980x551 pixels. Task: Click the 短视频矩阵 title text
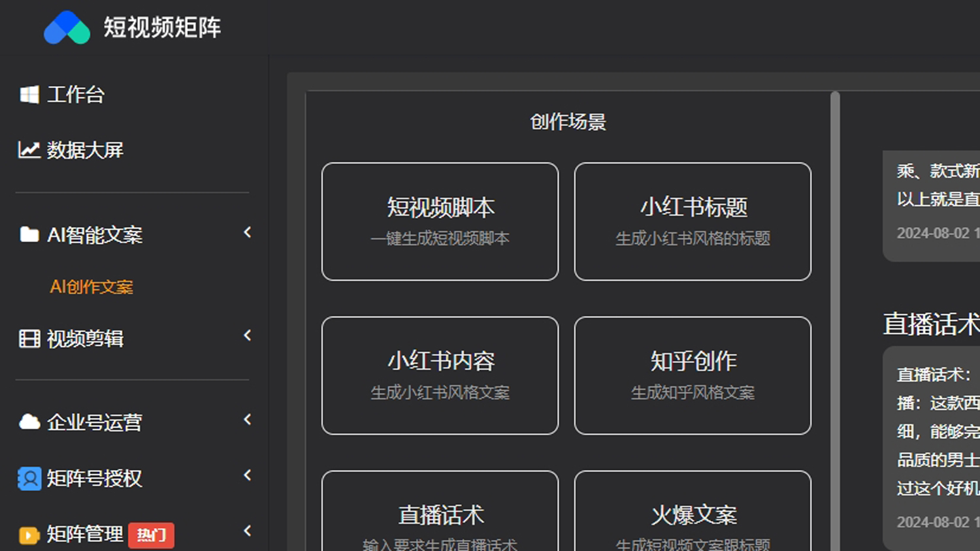click(x=162, y=27)
